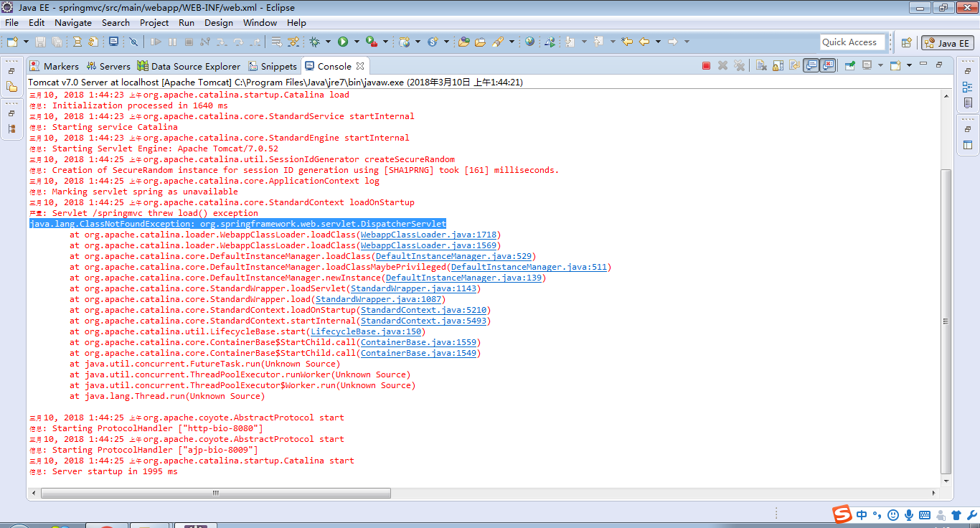Click the Back navigation yellow arrow
This screenshot has width=980, height=528.
click(x=644, y=42)
